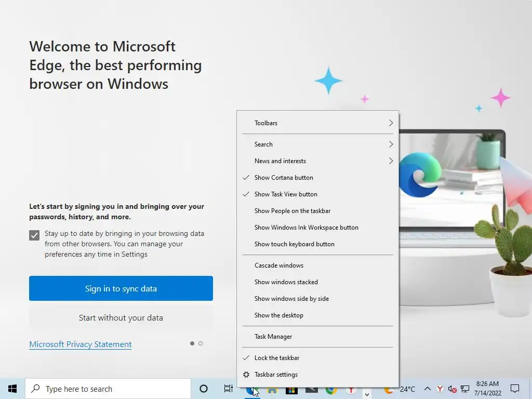
Task: Click Start without your data button
Action: (x=121, y=317)
